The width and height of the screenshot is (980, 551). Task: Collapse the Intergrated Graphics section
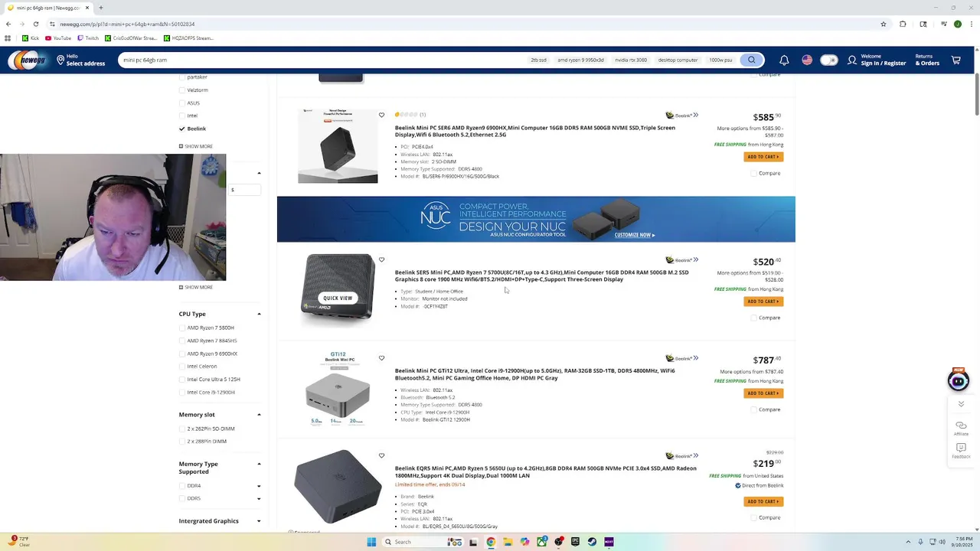click(259, 520)
